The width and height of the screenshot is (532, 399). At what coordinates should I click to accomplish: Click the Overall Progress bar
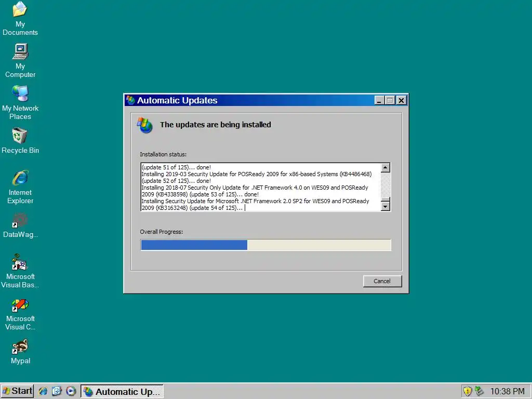[265, 245]
